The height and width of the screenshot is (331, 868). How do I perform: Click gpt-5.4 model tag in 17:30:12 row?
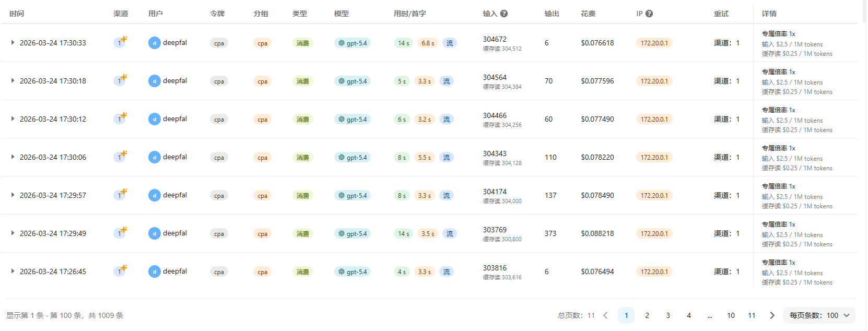pyautogui.click(x=353, y=120)
